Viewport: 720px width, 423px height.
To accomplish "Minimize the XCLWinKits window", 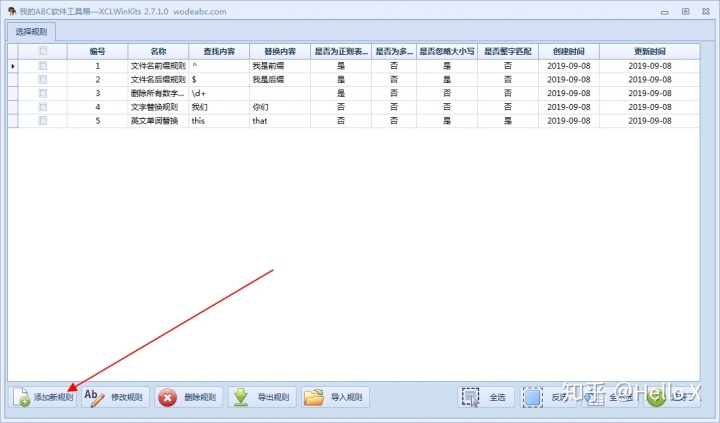I will pyautogui.click(x=664, y=12).
